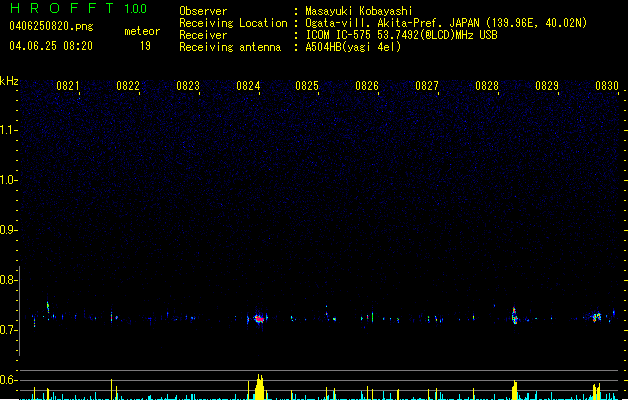Click the meteor label

142,31
